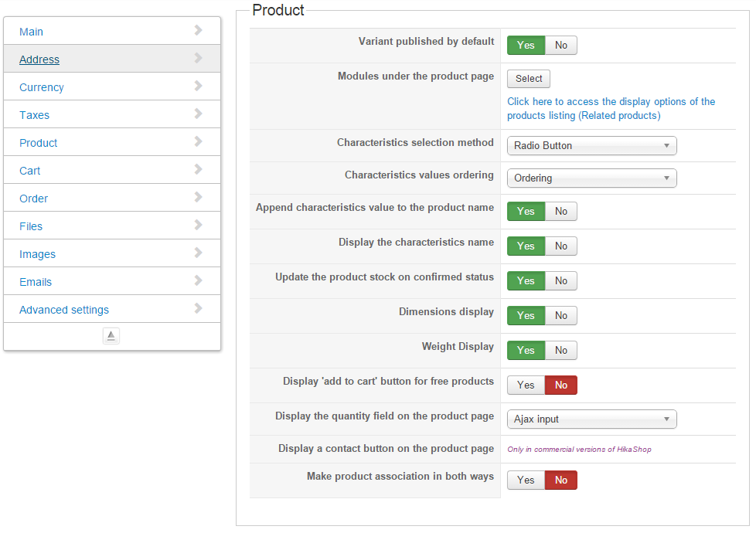Follow the products listing display options link

(x=611, y=108)
